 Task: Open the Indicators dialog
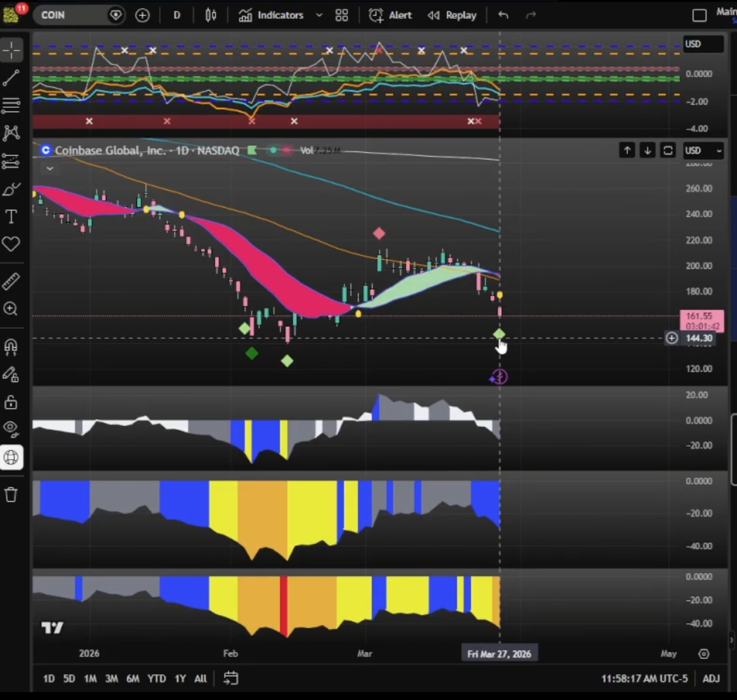coord(271,15)
